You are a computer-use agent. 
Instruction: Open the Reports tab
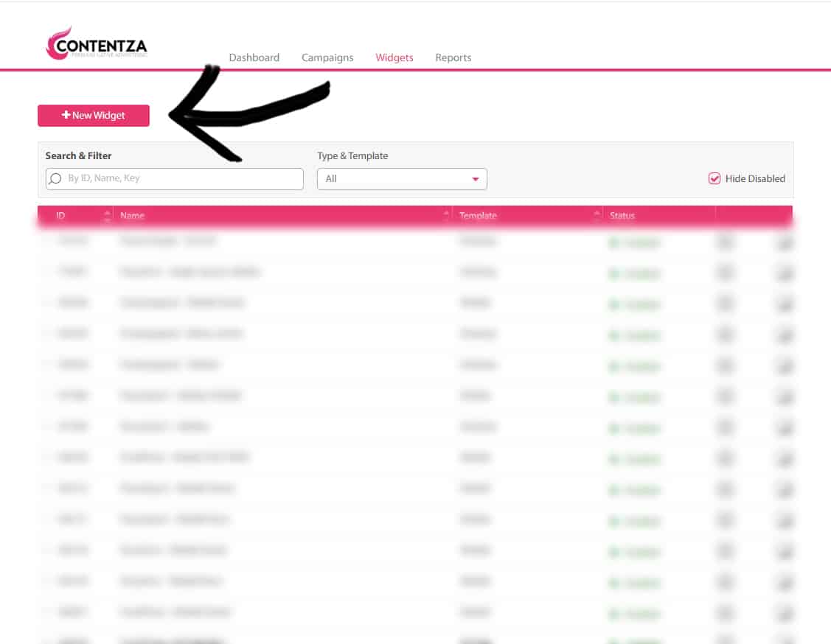(453, 57)
